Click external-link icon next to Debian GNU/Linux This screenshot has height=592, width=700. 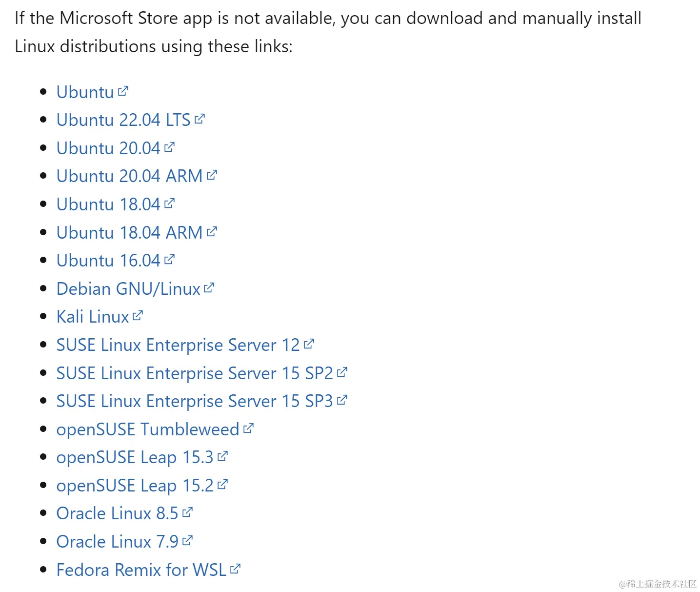(x=209, y=287)
